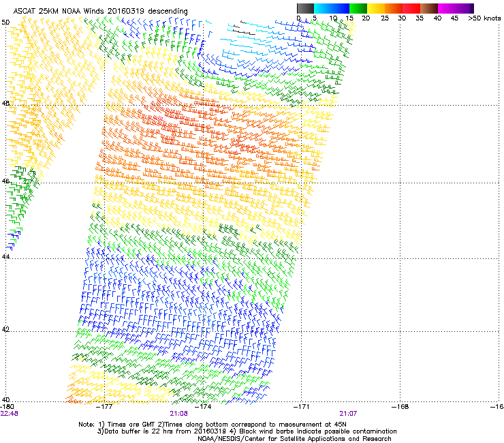Click the cyan-to-blue 5-15 knots legend gradient

coord(332,8)
